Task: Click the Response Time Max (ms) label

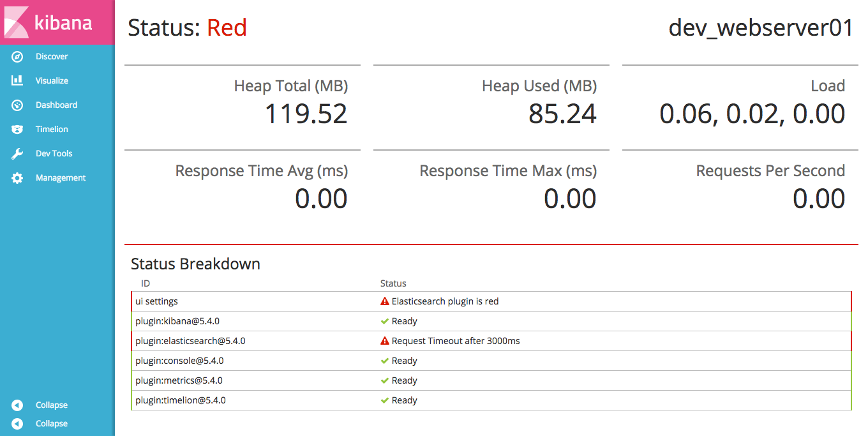Action: tap(508, 171)
